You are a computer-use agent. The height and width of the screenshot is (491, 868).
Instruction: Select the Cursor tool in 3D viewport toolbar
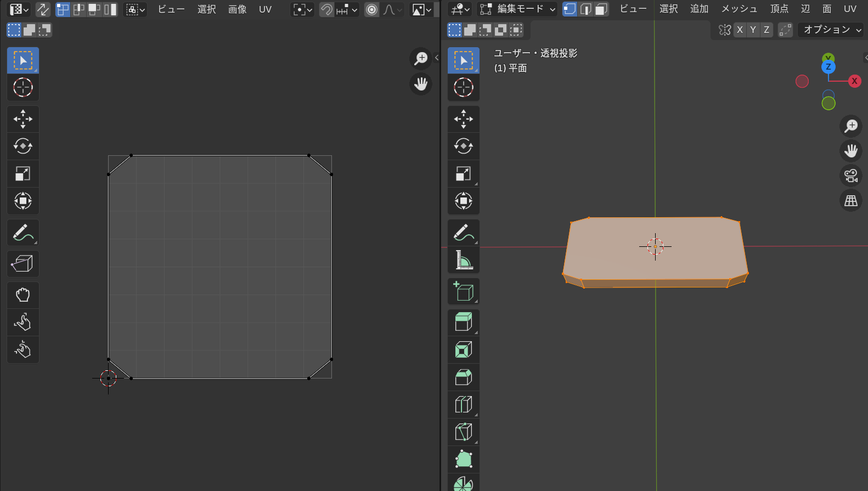[x=464, y=87]
